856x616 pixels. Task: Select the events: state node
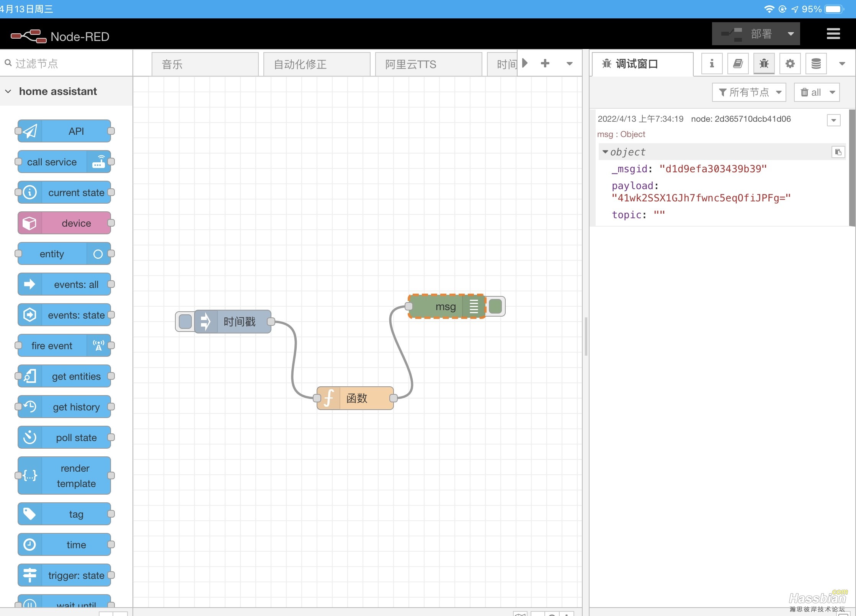pyautogui.click(x=64, y=315)
